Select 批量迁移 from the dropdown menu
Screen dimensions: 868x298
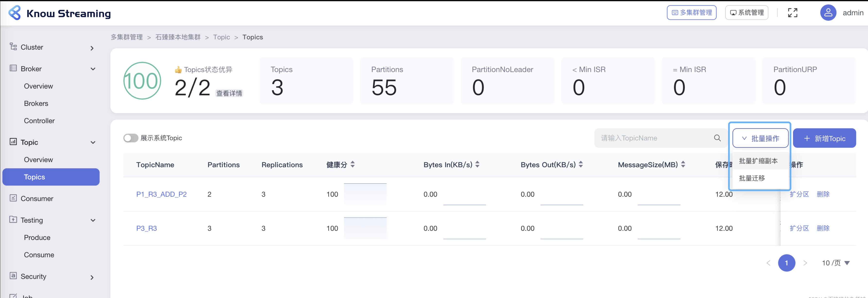[x=752, y=178]
